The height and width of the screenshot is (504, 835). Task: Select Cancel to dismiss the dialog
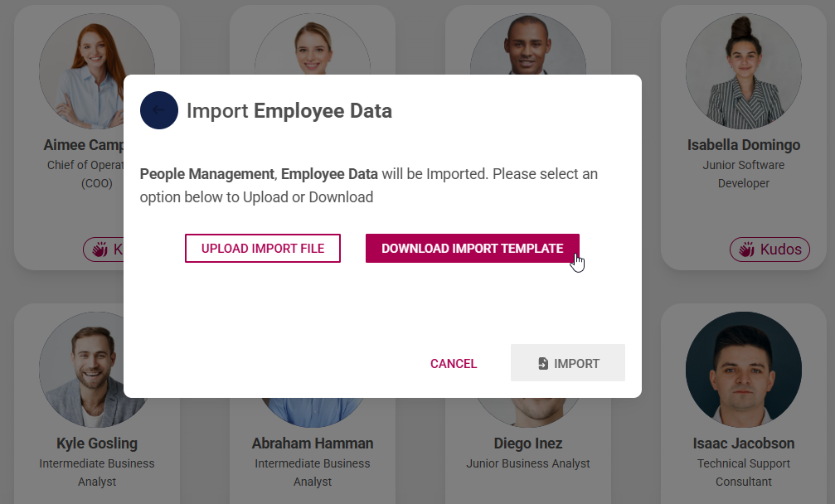(x=453, y=363)
